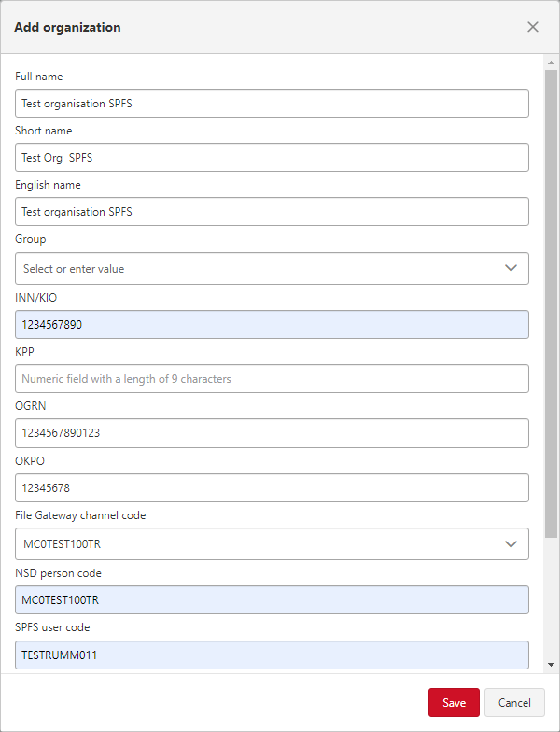The height and width of the screenshot is (732, 560).
Task: Click the INN/KIO field with 1234567890
Action: click(273, 325)
